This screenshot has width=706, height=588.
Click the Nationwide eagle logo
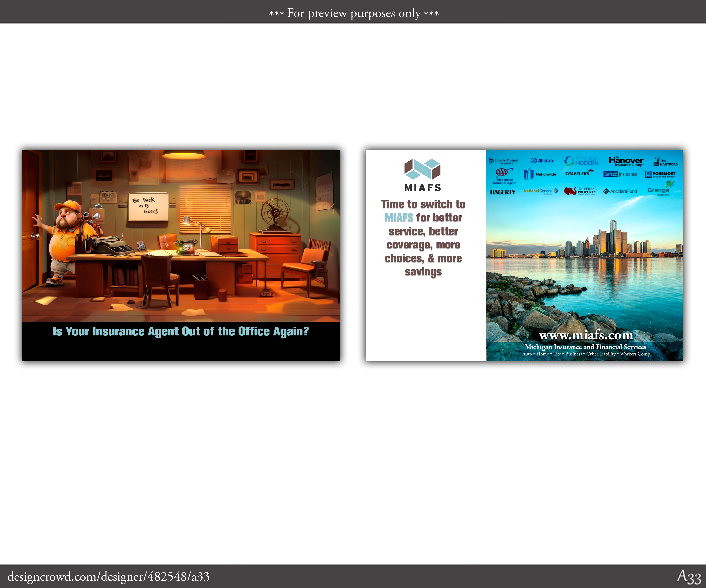pos(540,174)
